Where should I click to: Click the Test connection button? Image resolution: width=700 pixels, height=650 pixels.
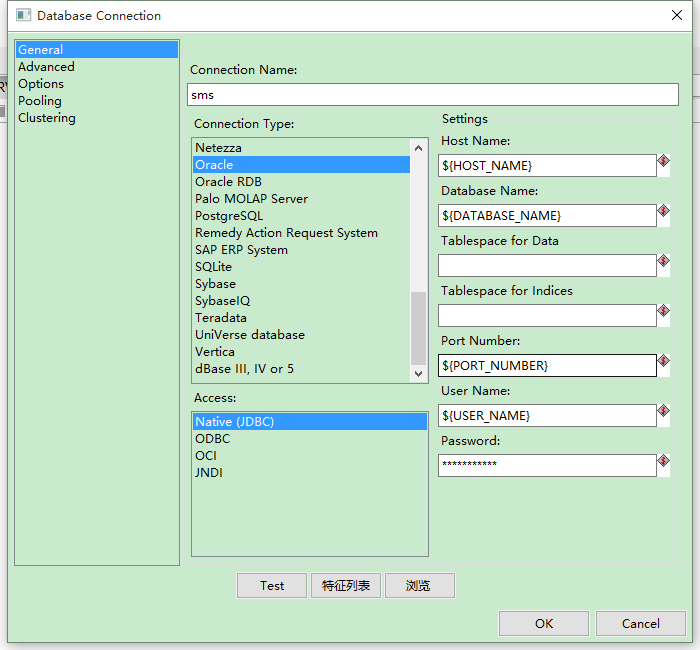(272, 585)
